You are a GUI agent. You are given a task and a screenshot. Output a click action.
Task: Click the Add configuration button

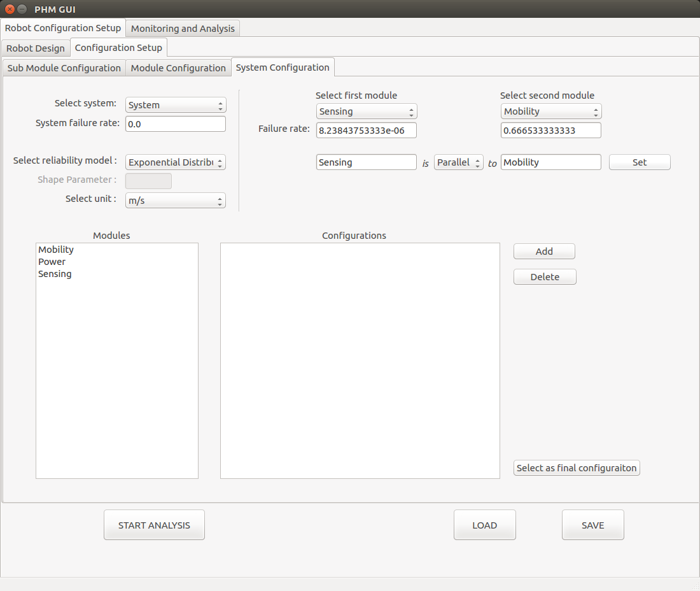point(544,252)
